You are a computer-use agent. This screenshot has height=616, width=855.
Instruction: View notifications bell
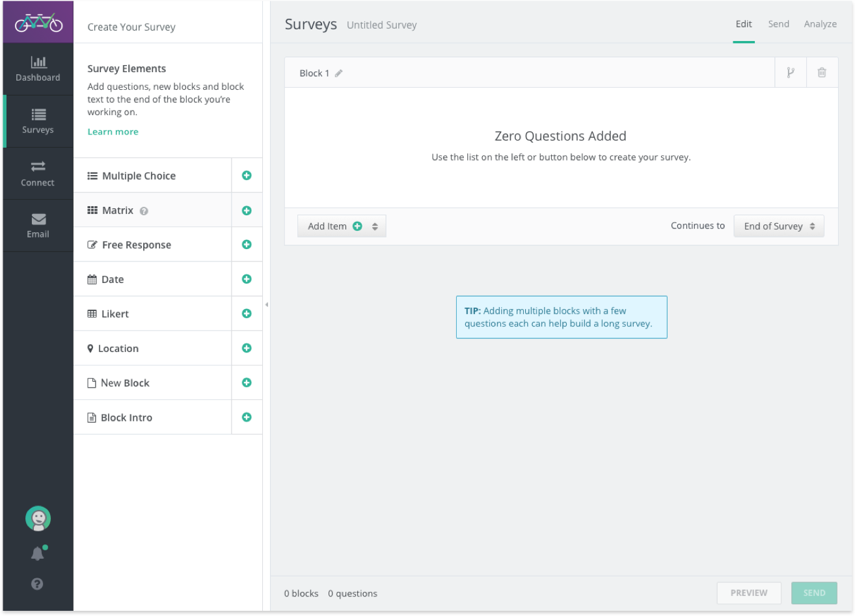click(38, 554)
